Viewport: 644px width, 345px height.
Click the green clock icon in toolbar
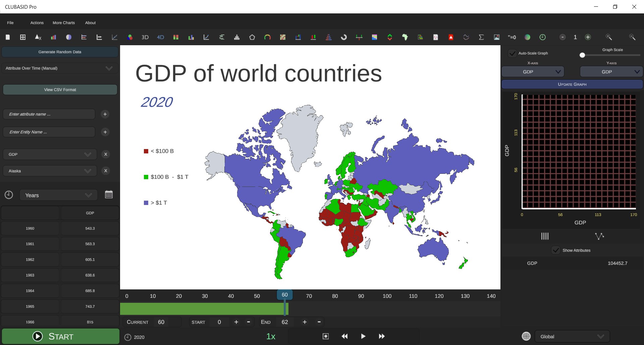tap(542, 37)
